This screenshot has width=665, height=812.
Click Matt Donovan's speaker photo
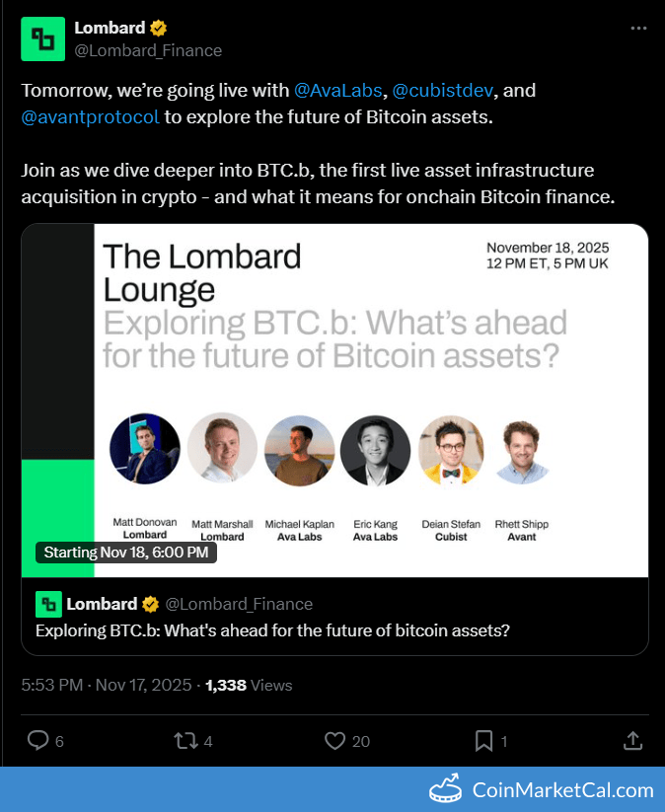tap(145, 449)
